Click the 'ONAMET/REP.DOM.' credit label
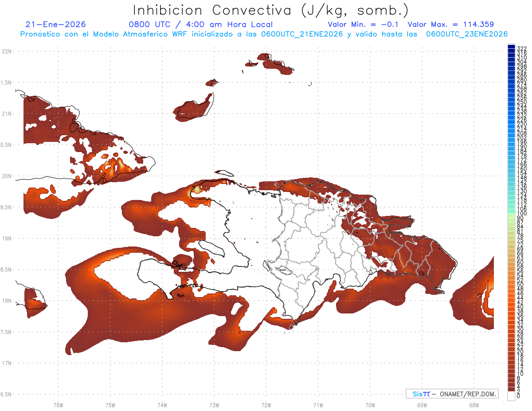The height and width of the screenshot is (411, 532). tap(468, 394)
